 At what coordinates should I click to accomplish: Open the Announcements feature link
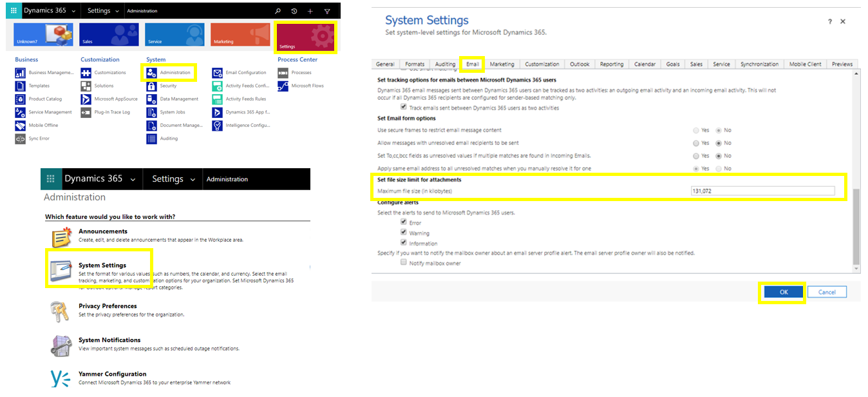coord(103,231)
